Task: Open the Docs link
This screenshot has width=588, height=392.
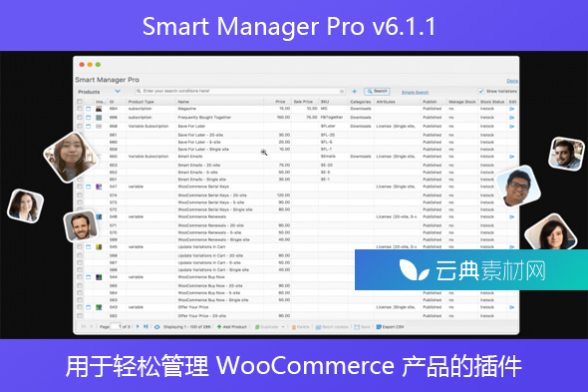Action: pyautogui.click(x=512, y=81)
